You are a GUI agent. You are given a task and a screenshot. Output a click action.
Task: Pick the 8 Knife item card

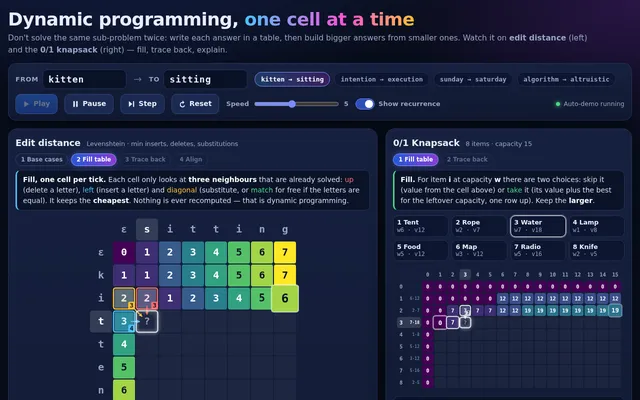tap(597, 250)
